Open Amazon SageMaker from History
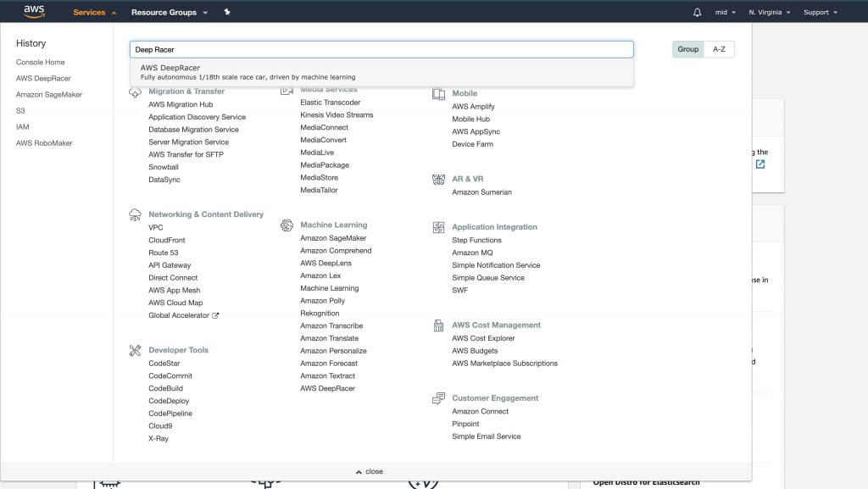Image resolution: width=868 pixels, height=489 pixels. tap(48, 95)
